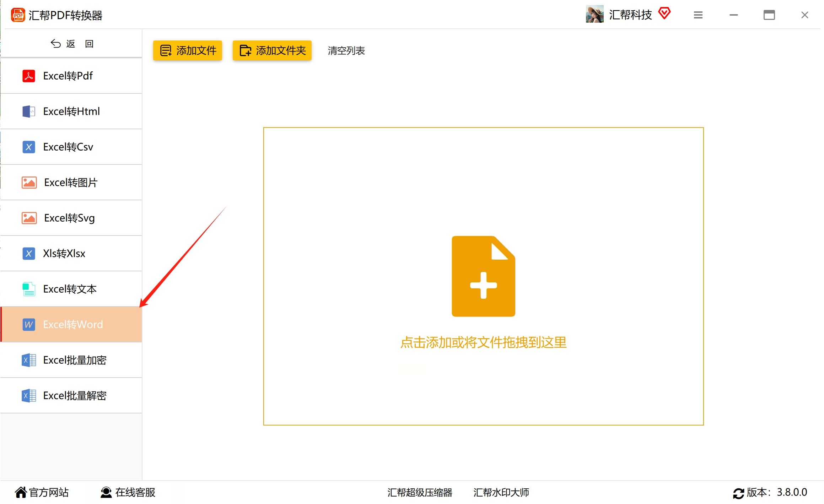
Task: Contact 在线客服 online support
Action: [128, 492]
